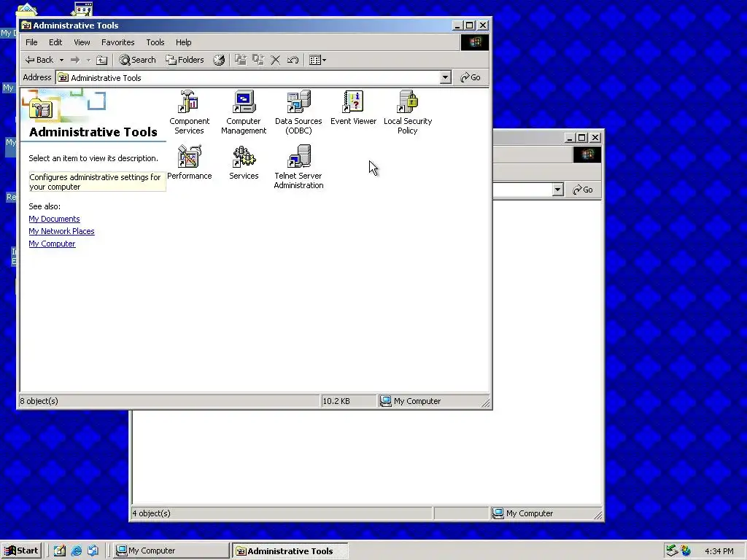Click the colorful tray icon next to the clock
This screenshot has width=747, height=560.
(x=686, y=551)
